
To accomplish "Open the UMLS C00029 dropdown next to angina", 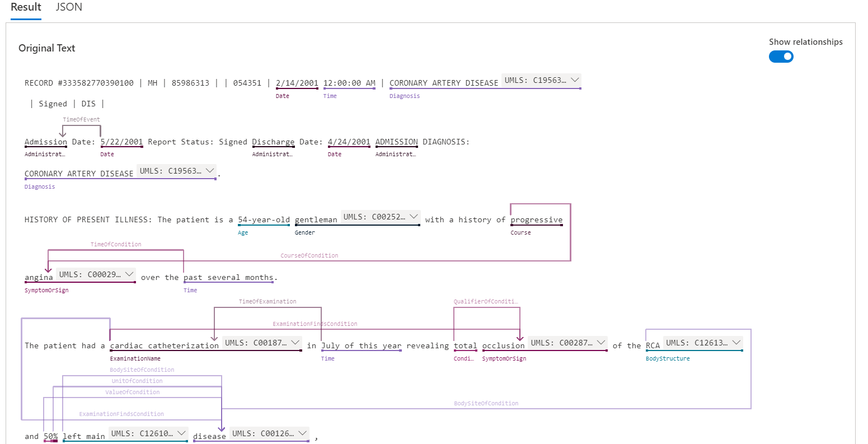I will coord(96,274).
